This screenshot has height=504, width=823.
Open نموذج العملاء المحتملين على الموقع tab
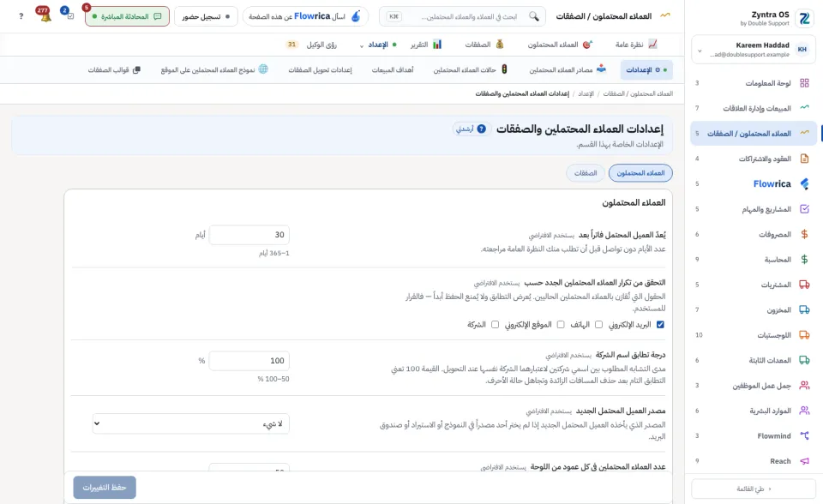214,69
